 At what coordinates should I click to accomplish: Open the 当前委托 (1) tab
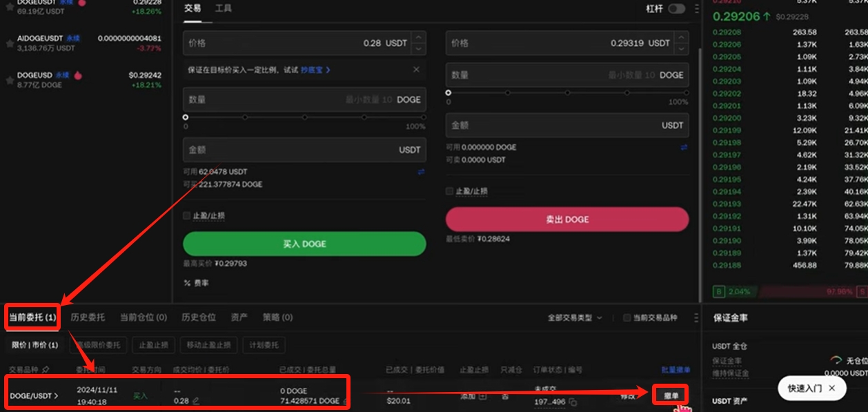[32, 317]
